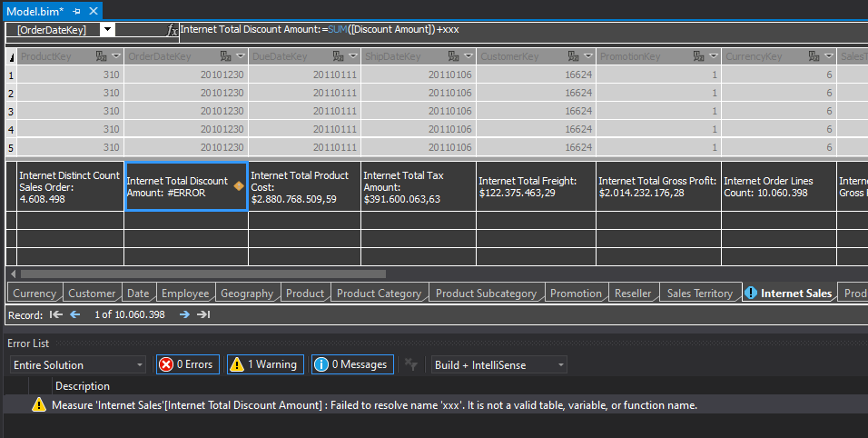Click the left scroll arrow of horizontal scrollbar
Image resolution: width=868 pixels, height=438 pixels.
point(13,274)
